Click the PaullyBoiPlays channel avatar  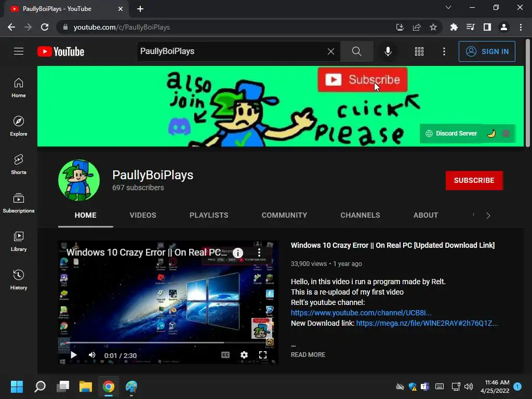[79, 180]
